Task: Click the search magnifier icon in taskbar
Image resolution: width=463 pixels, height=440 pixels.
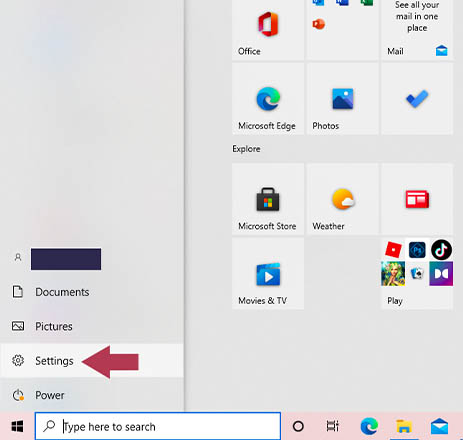Action: coord(49,426)
